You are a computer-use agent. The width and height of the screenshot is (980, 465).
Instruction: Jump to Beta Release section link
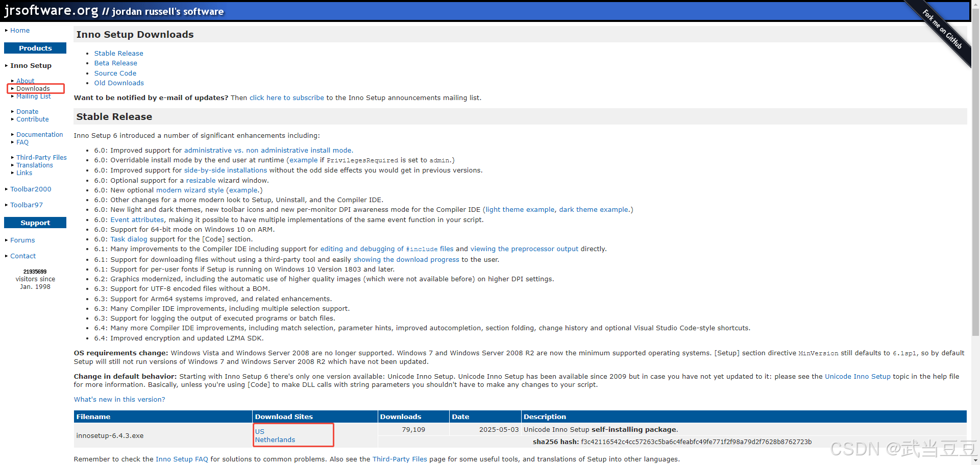click(115, 63)
